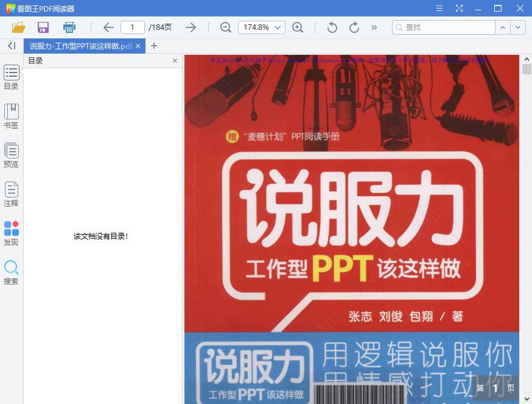Open the 预览 thumbnails preview panel
This screenshot has height=404, width=532.
tap(11, 155)
